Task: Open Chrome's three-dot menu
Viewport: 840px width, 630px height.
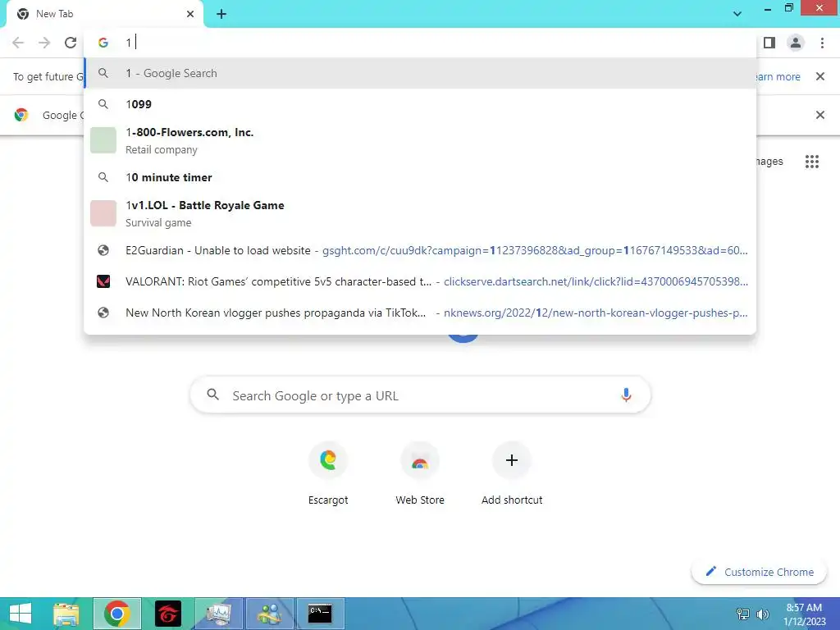Action: pos(822,43)
